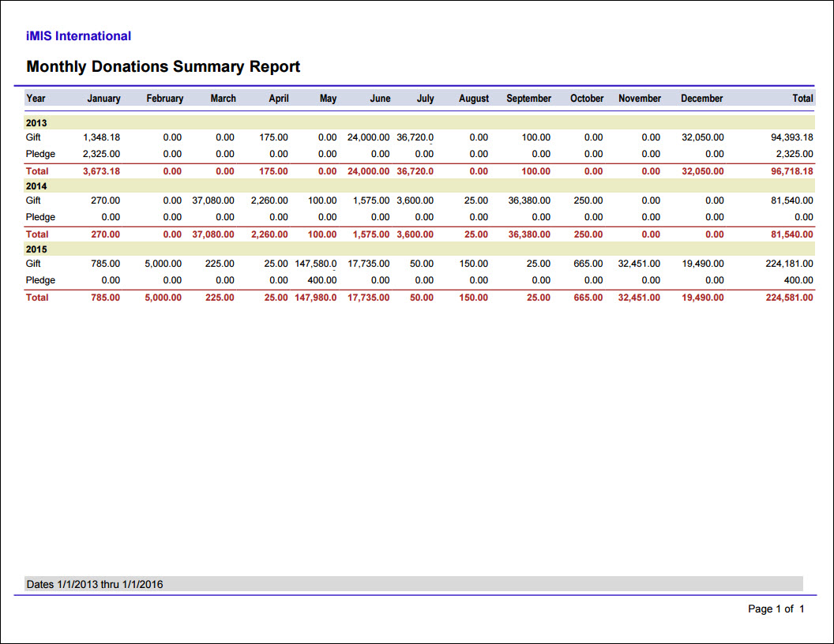
Task: Click the June column header
Action: [381, 99]
